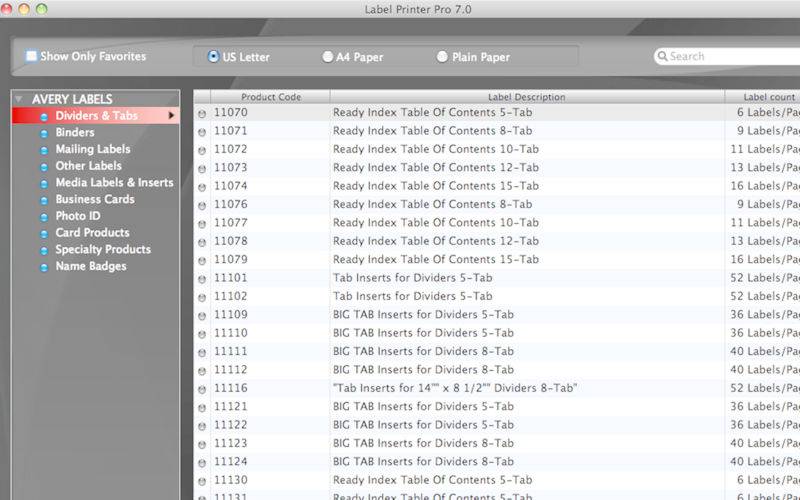Open the Other Labels category
Viewport: 800px width, 500px height.
pyautogui.click(x=88, y=166)
